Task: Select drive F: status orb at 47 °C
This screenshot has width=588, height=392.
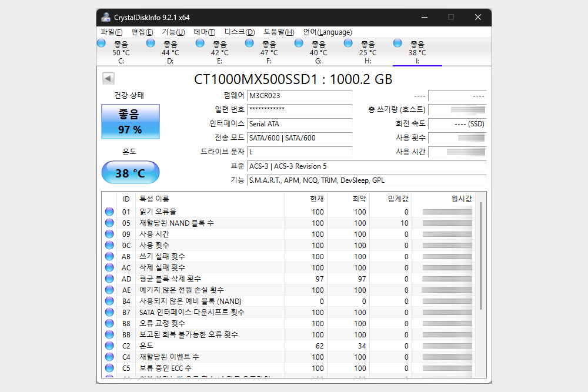Action: click(249, 43)
